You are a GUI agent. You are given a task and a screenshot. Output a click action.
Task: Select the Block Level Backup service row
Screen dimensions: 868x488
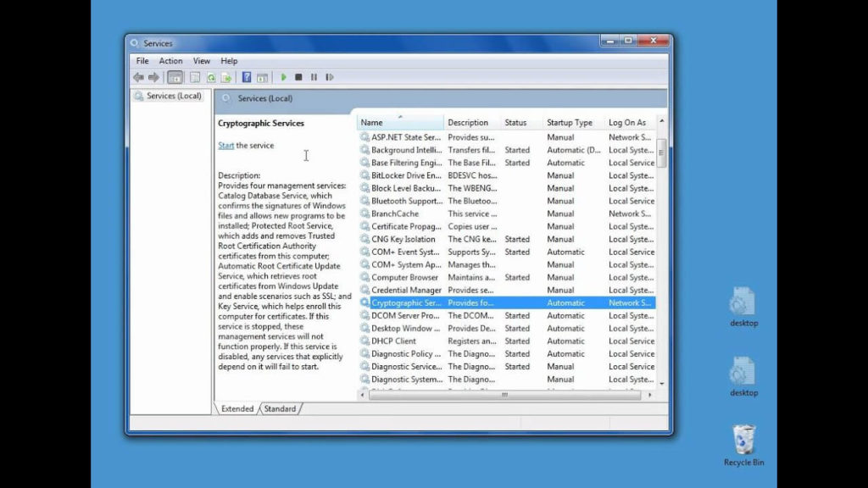[507, 188]
